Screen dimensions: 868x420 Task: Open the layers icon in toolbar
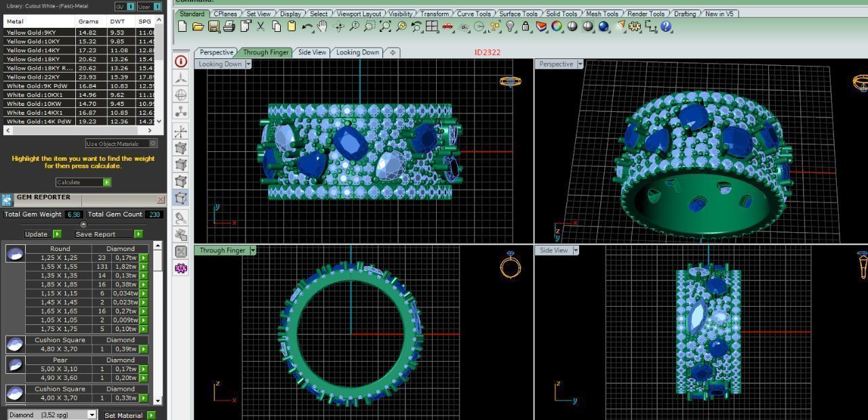click(541, 26)
